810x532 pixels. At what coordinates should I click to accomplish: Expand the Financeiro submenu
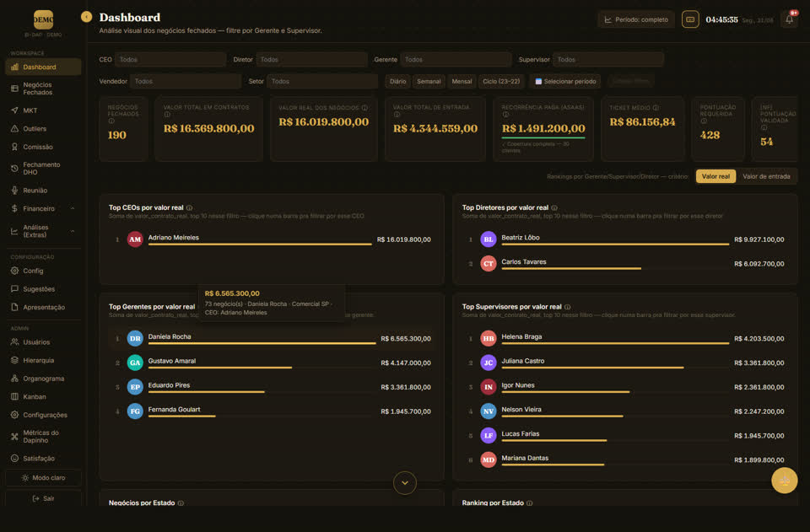[43, 208]
